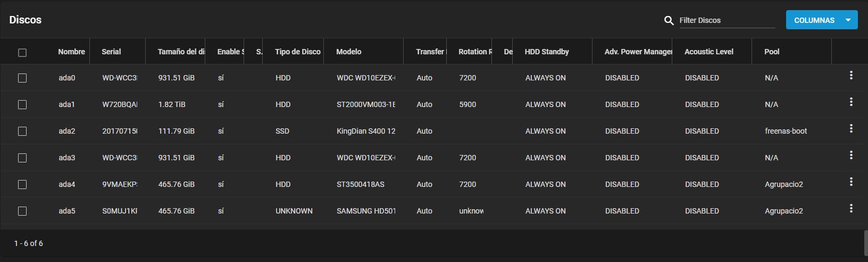
Task: Open the COLUMNAS dropdown
Action: pos(814,20)
